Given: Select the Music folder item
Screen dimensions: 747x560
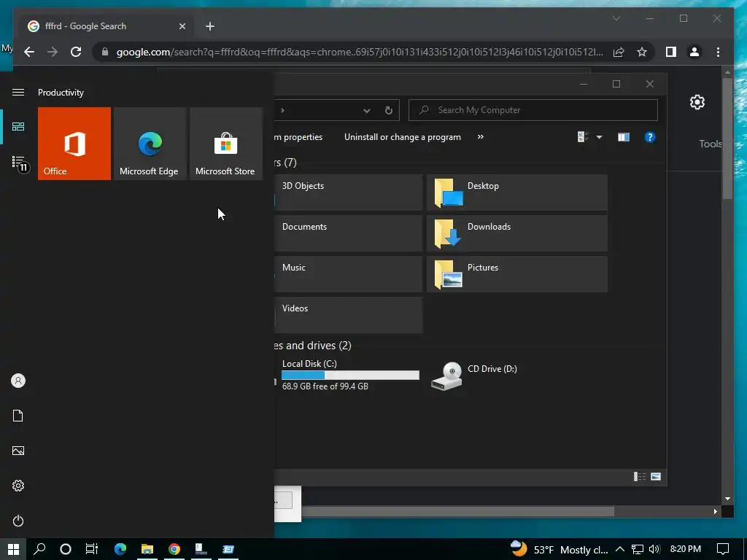Looking at the screenshot, I should (x=348, y=274).
